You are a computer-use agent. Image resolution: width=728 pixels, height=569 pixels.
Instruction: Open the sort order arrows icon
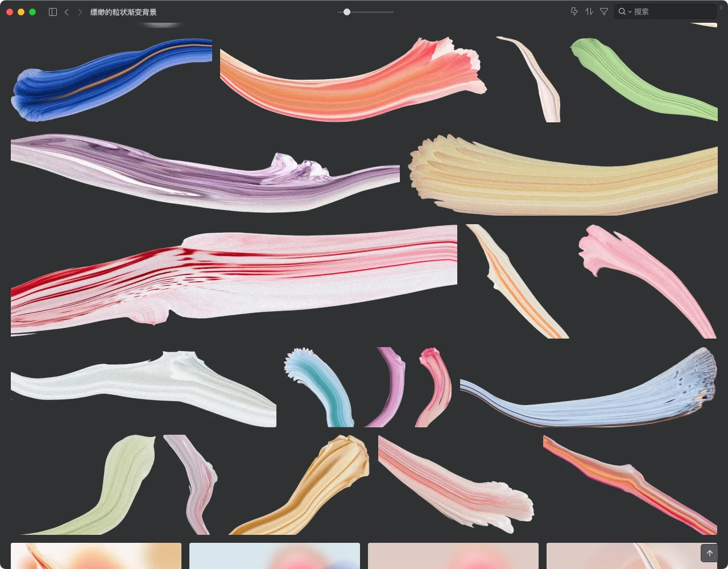(589, 11)
